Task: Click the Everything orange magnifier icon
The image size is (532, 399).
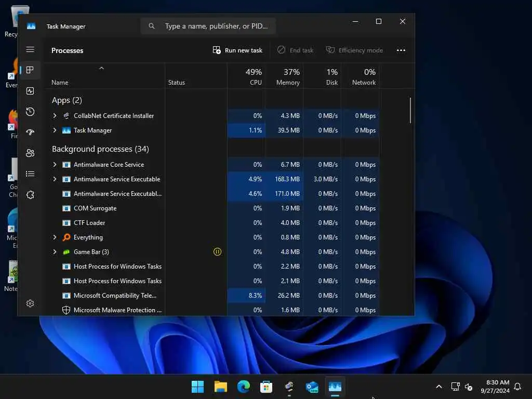Action: [x=66, y=237]
